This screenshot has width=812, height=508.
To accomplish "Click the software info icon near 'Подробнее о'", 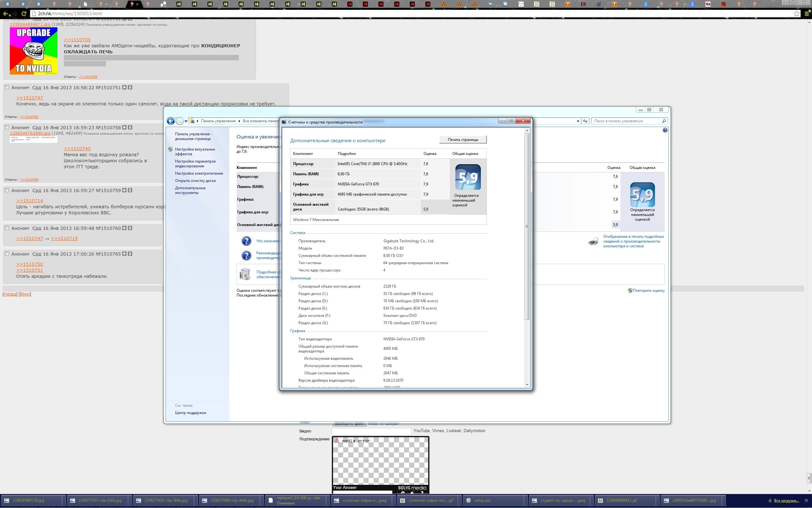I will coord(245,274).
